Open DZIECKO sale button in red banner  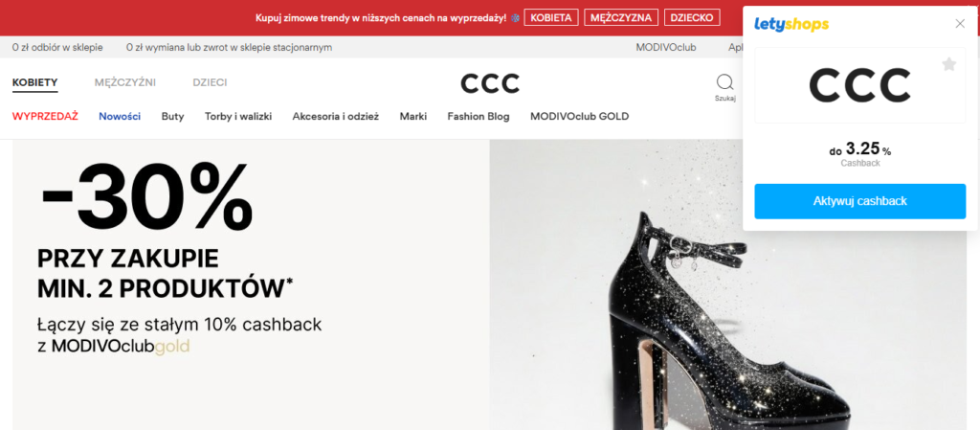(x=692, y=17)
